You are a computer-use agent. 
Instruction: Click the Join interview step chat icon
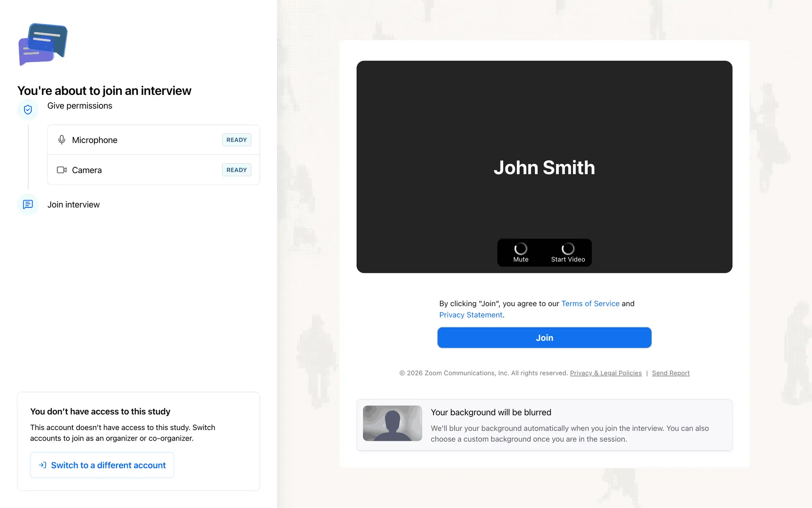click(28, 204)
